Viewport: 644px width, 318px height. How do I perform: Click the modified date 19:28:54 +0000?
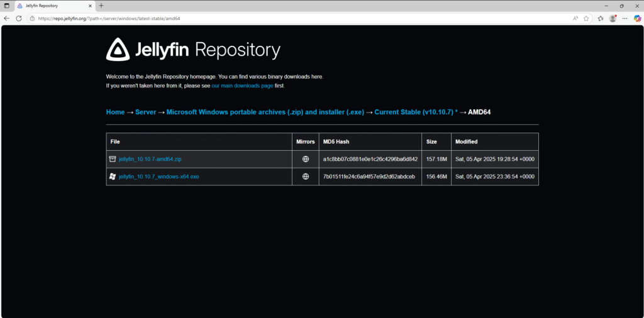495,159
